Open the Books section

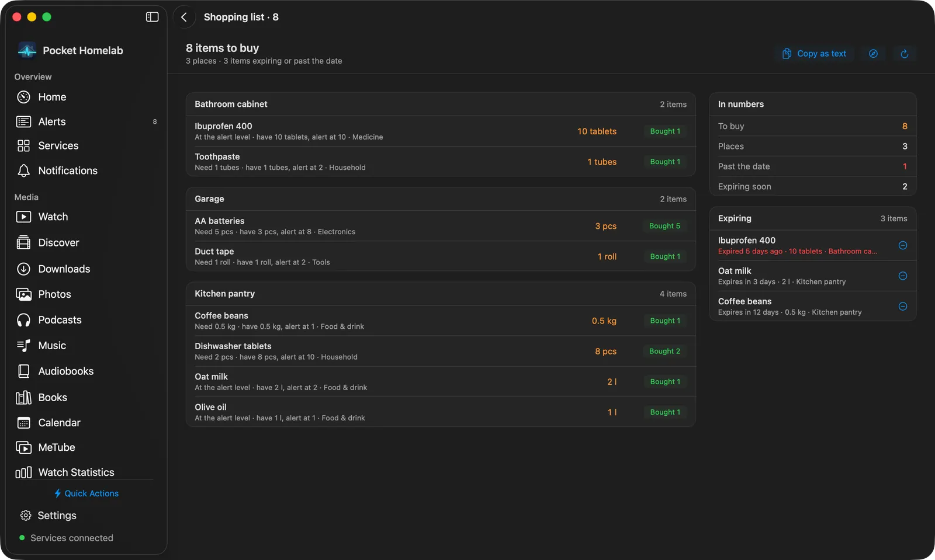(85, 397)
